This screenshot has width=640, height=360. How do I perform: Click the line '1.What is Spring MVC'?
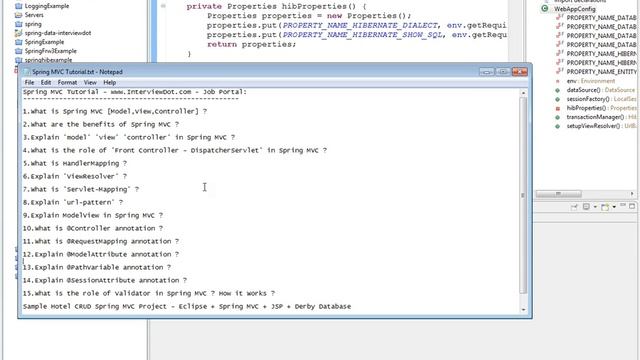115,111
